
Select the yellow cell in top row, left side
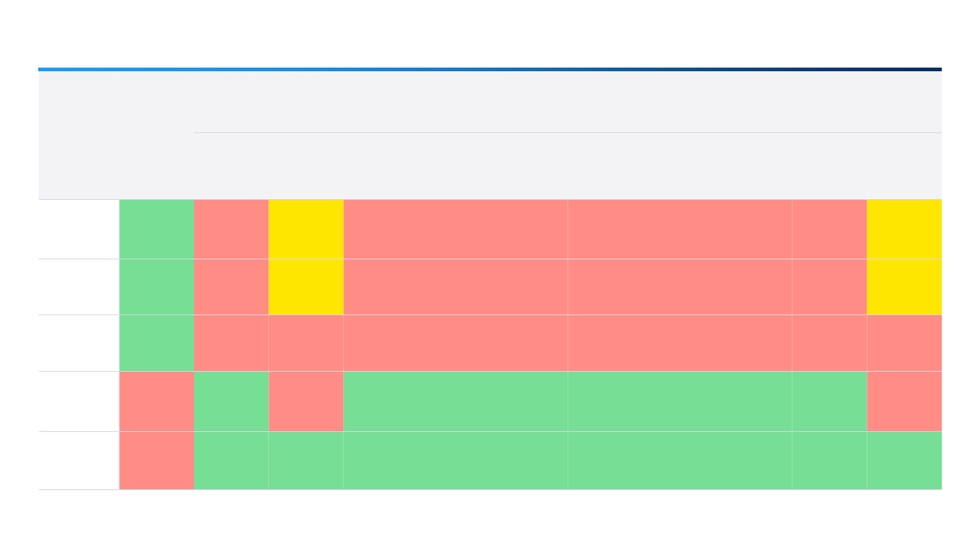click(306, 229)
